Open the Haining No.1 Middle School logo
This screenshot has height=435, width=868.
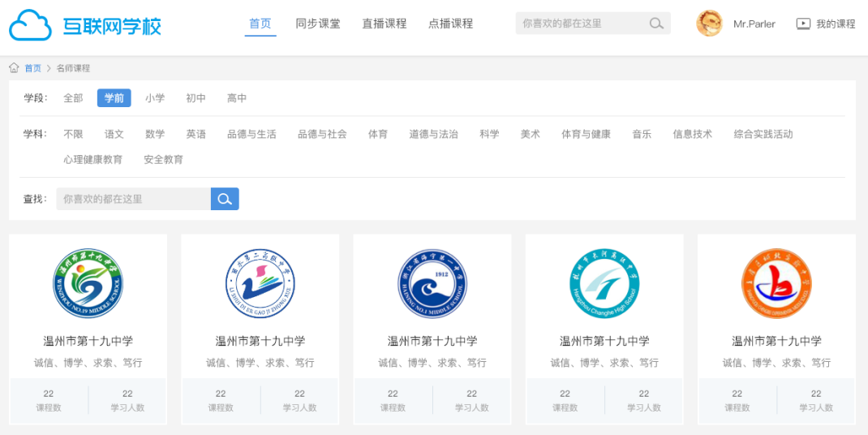432,283
